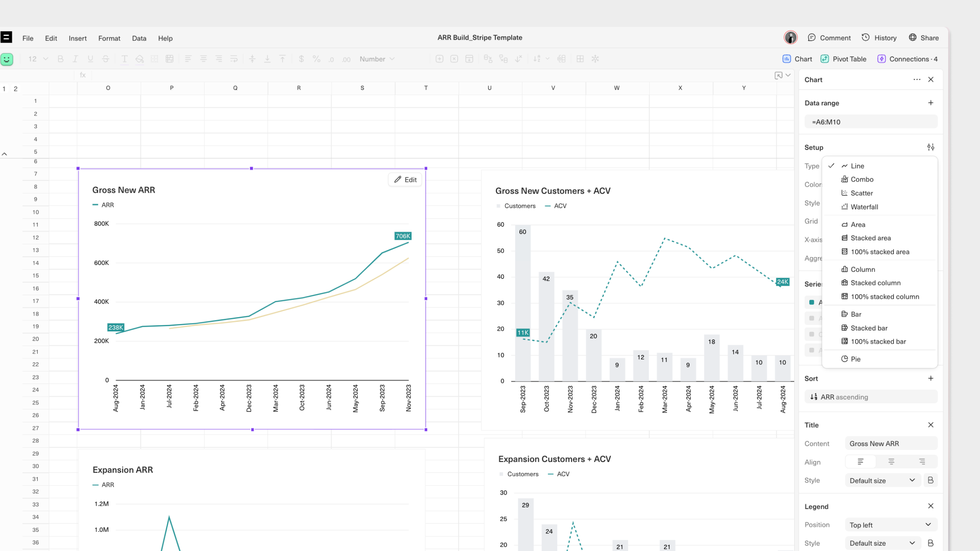Screen dimensions: 980x551
Task: Toggle bold for title style
Action: pyautogui.click(x=931, y=480)
